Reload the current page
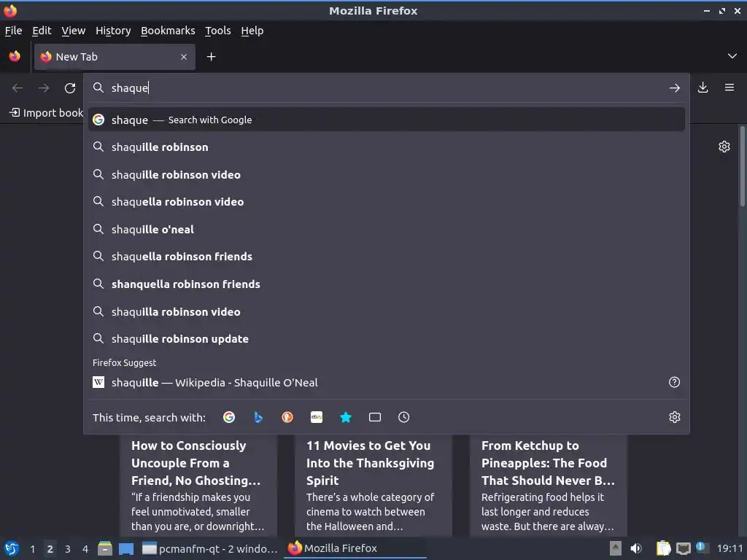 tap(70, 88)
